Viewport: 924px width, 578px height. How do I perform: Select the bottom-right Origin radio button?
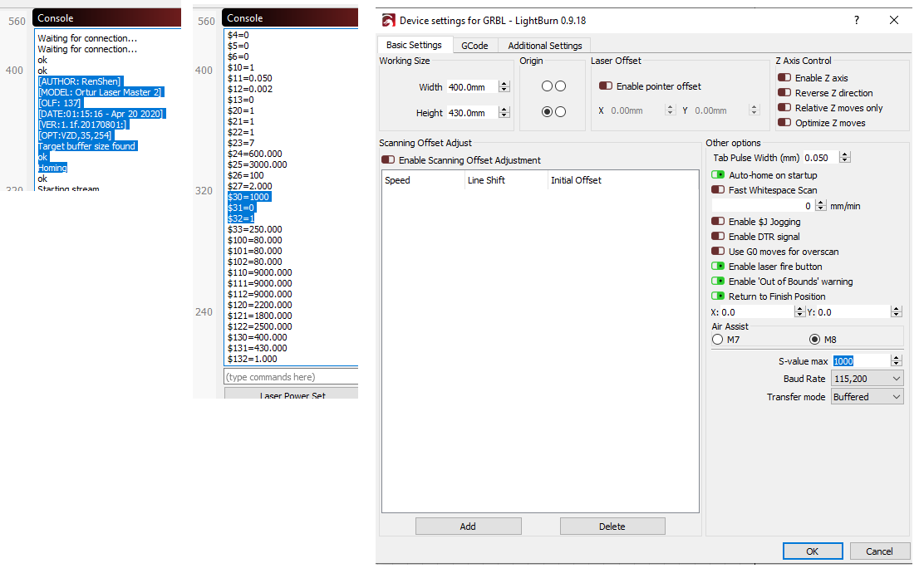pyautogui.click(x=560, y=111)
